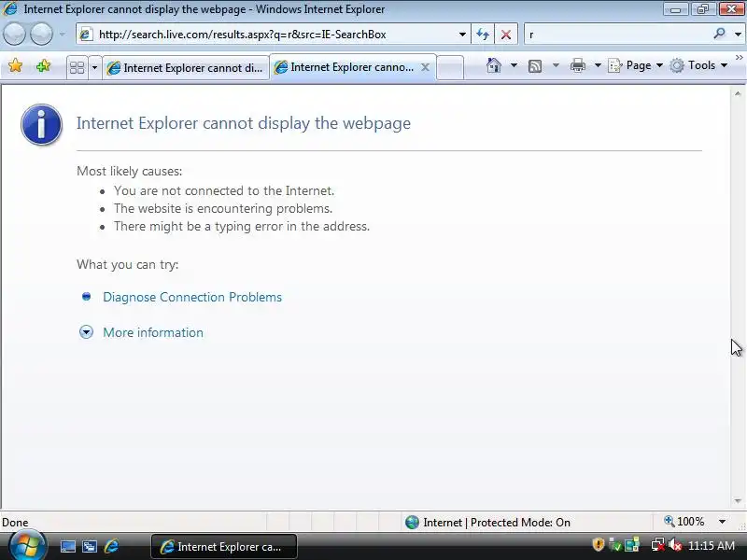This screenshot has width=747, height=560.
Task: Expand the Tab List dropdown arrow
Action: pos(94,67)
